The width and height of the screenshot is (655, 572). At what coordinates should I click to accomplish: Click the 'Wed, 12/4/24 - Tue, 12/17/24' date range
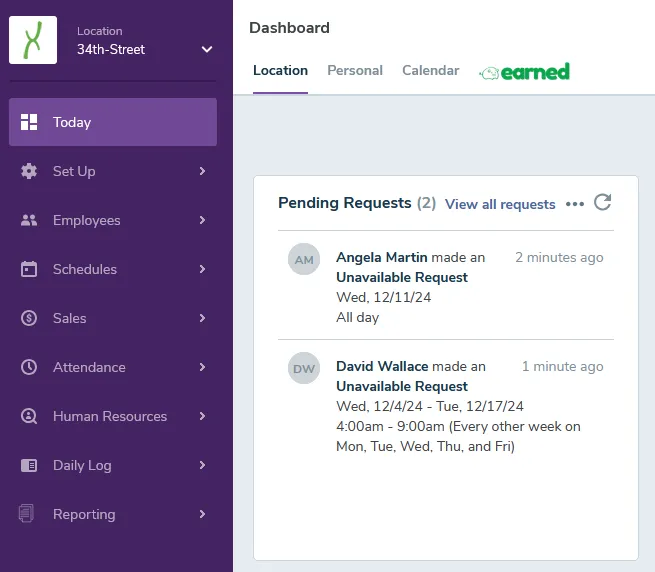[430, 407]
